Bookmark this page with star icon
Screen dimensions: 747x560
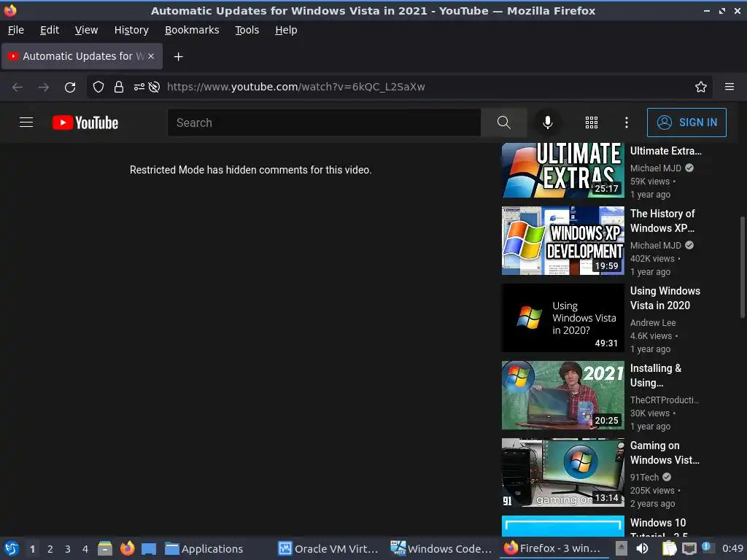point(700,87)
